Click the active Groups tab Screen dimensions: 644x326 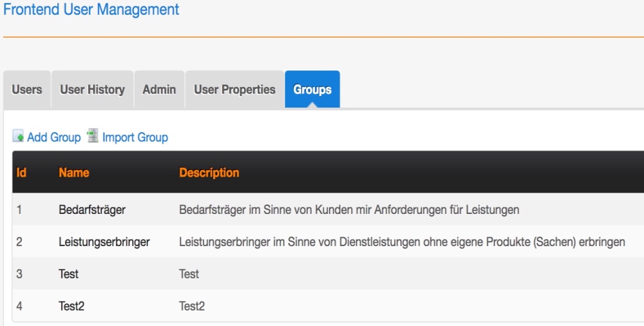(312, 90)
